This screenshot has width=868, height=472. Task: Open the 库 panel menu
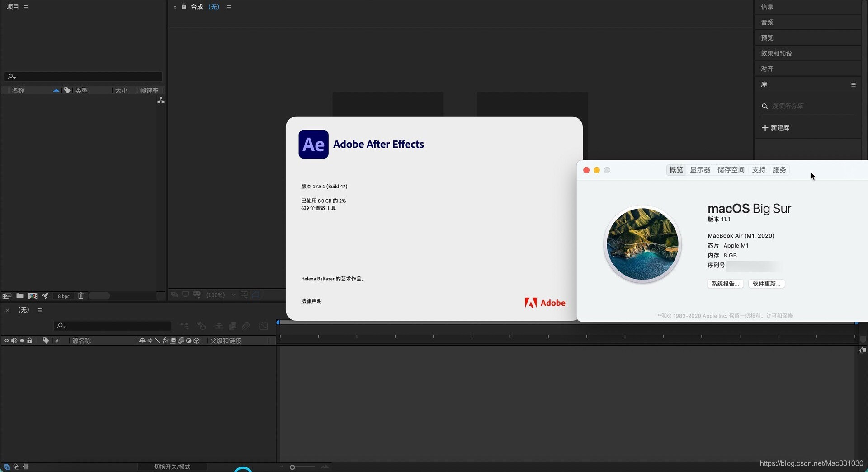854,84
